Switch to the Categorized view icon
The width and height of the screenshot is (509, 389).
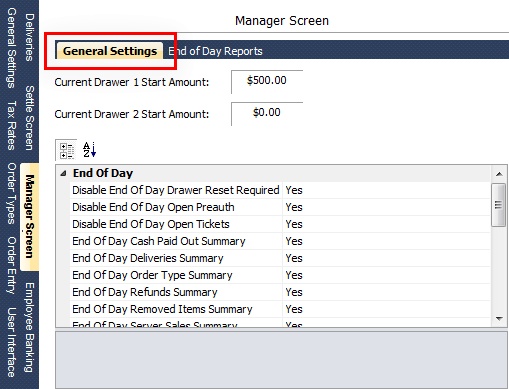point(67,150)
